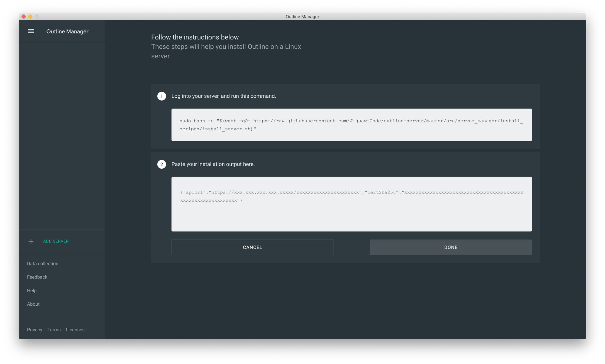The width and height of the screenshot is (605, 364).
Task: Open the Privacy link
Action: click(34, 330)
